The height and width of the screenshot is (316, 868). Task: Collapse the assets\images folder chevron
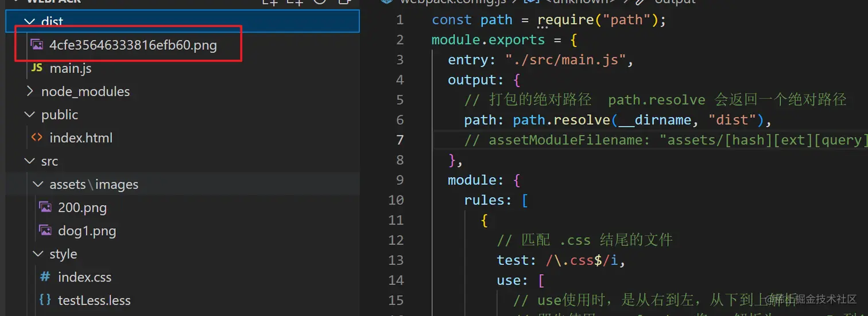[38, 184]
